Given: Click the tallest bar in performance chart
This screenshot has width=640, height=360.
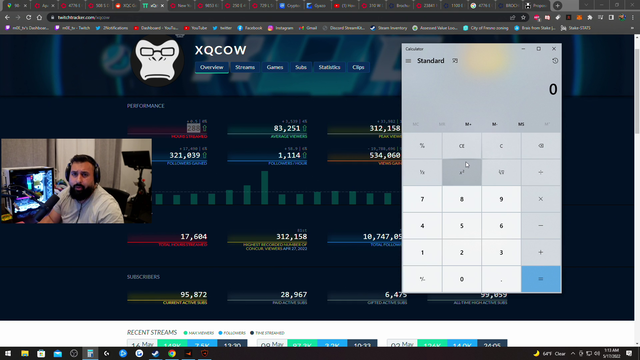Looking at the screenshot, I should pyautogui.click(x=264, y=188).
